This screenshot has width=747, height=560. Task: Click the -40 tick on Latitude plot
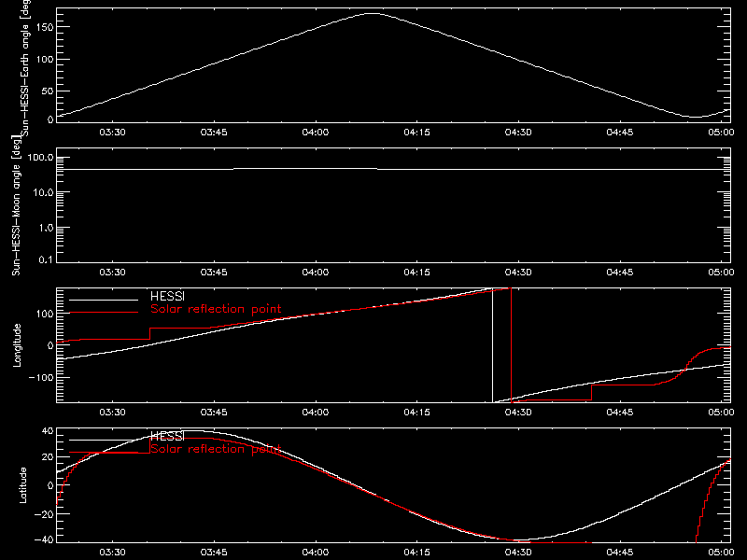[44, 540]
